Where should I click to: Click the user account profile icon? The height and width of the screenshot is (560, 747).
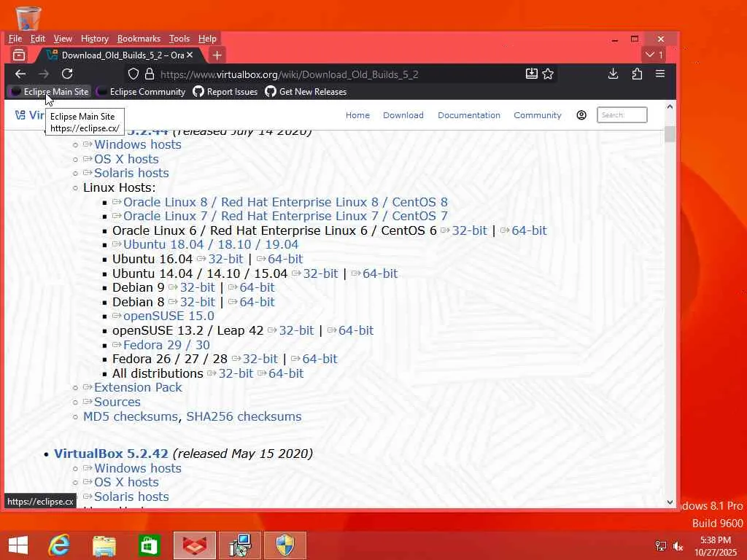581,115
